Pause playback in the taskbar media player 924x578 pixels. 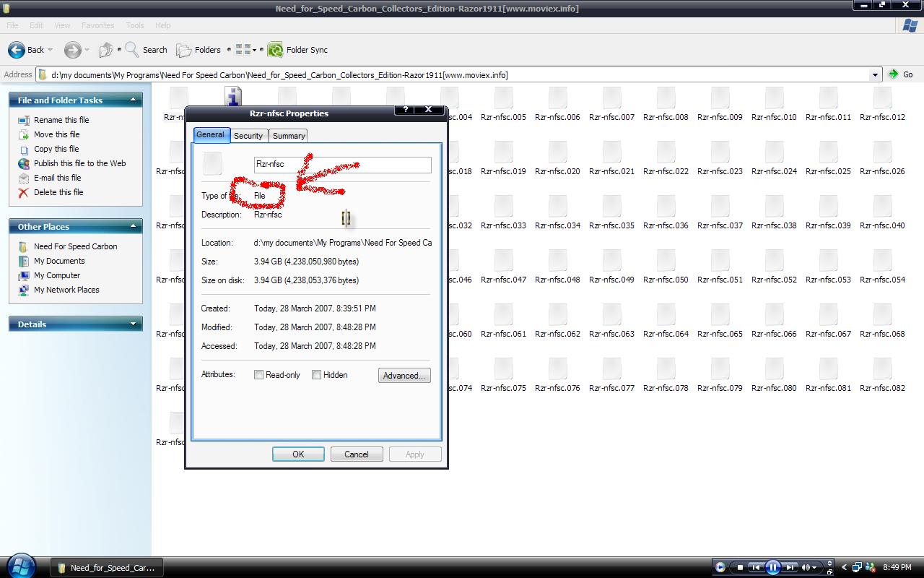772,567
